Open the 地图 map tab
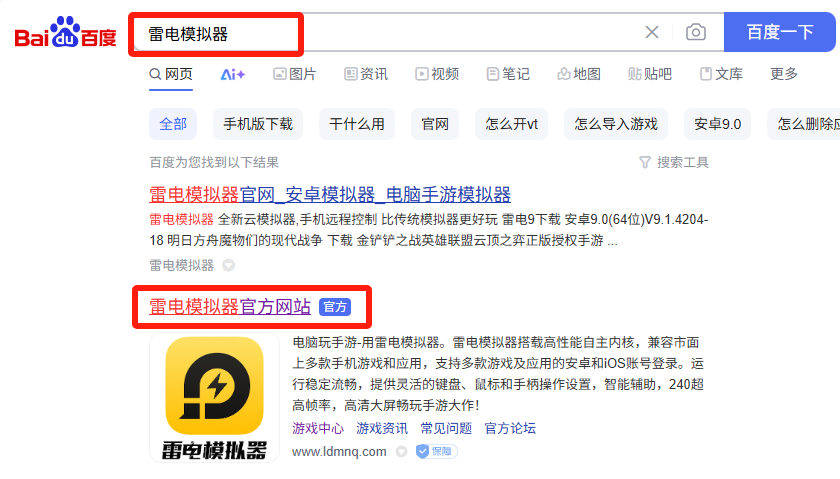The height and width of the screenshot is (479, 840). pyautogui.click(x=579, y=74)
